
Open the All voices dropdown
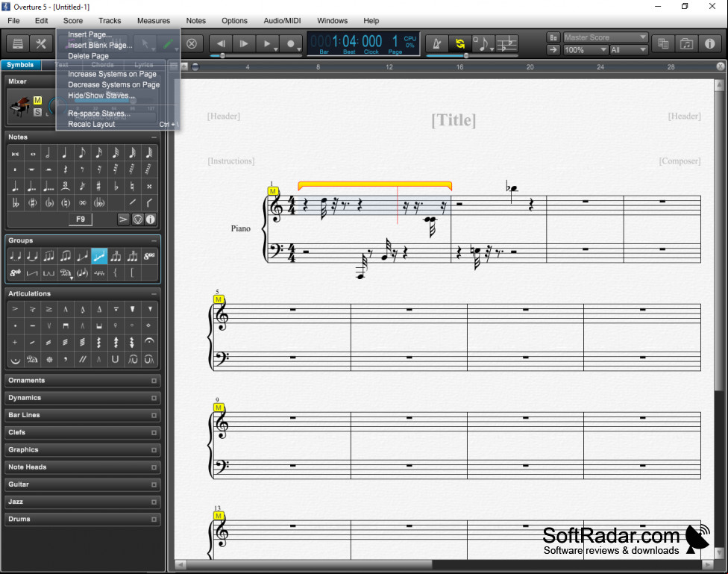(x=629, y=50)
